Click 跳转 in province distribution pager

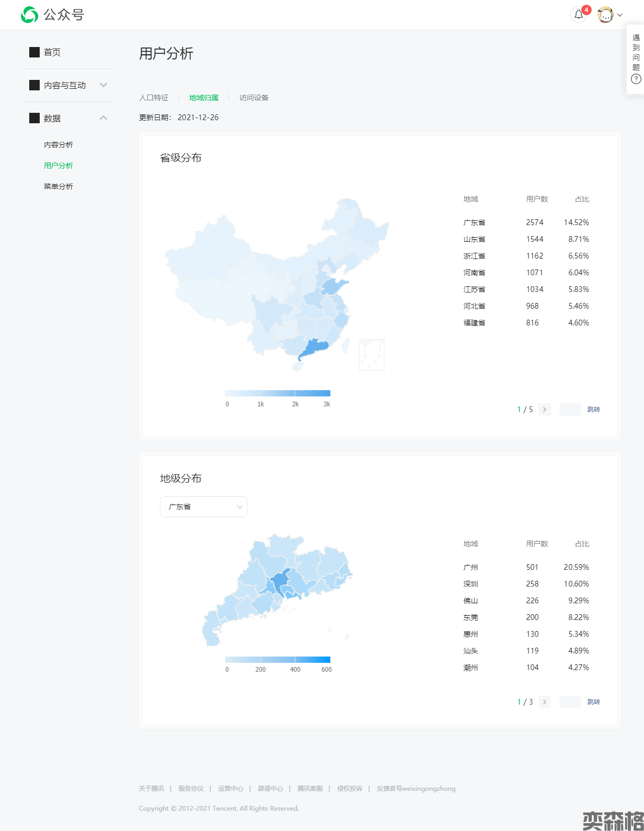click(593, 409)
